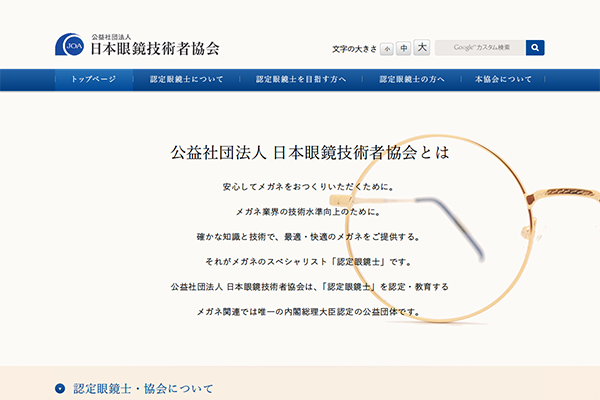Set font size to medium (中)
The width and height of the screenshot is (600, 400).
point(404,48)
